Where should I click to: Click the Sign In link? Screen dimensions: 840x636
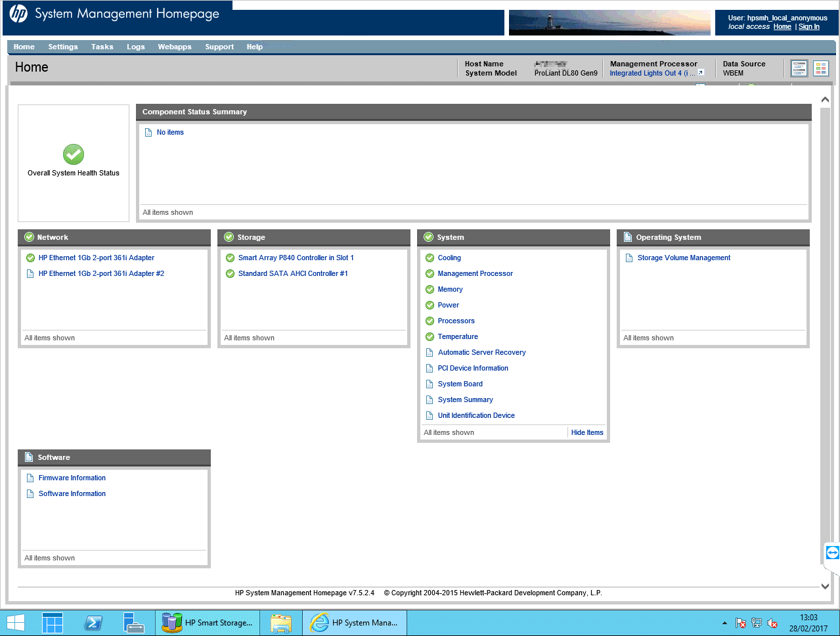[x=809, y=26]
